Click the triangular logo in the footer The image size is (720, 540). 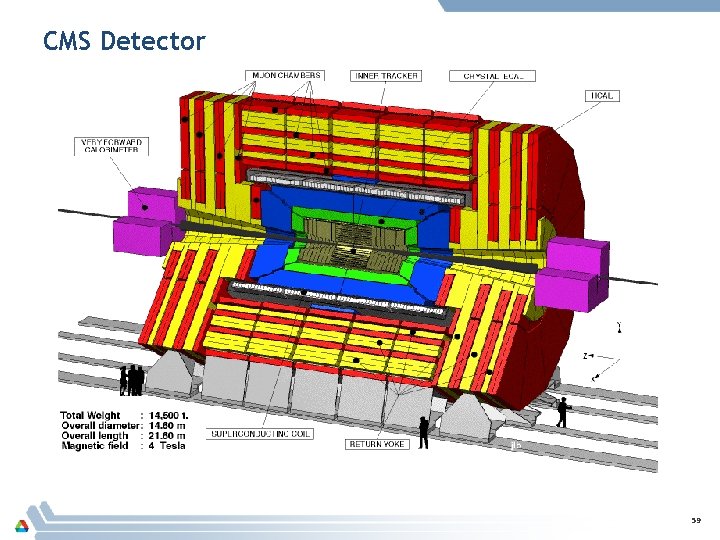coord(22,526)
